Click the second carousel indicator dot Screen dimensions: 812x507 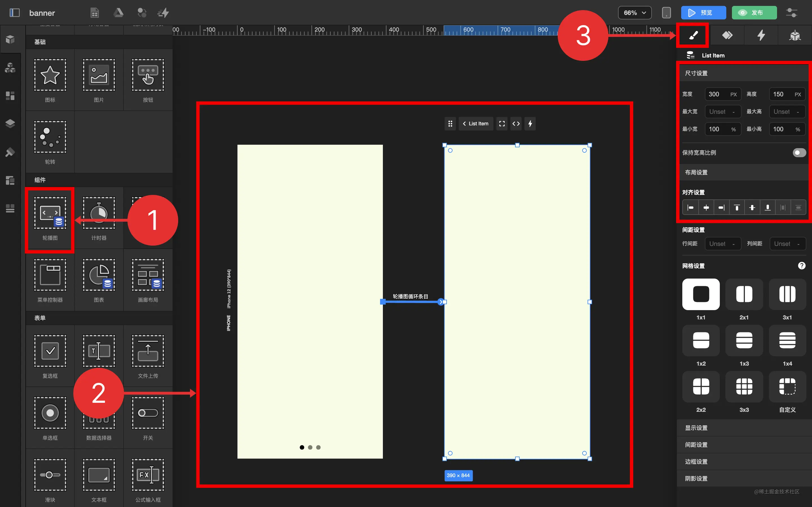click(x=310, y=447)
